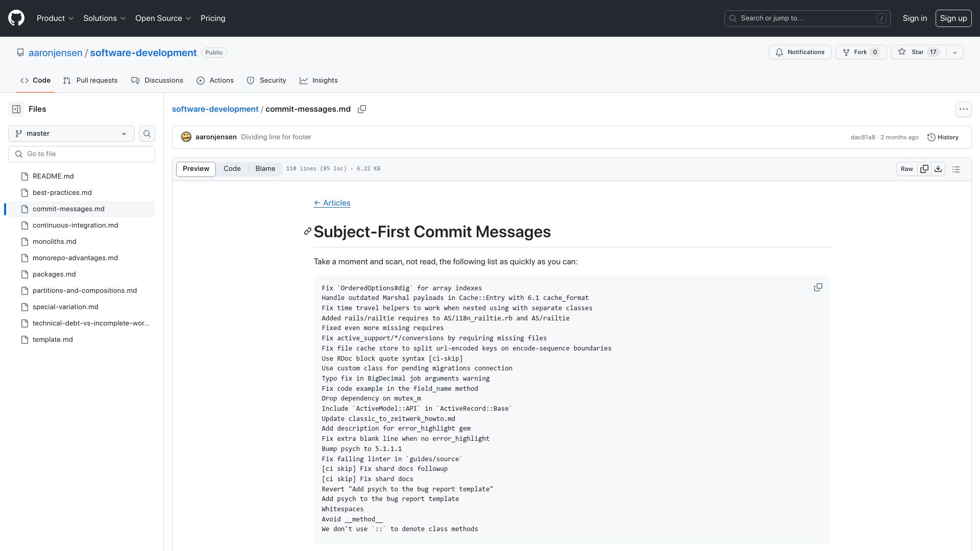Collapse the file tree side panel
Image resolution: width=980 pixels, height=551 pixels.
[16, 109]
